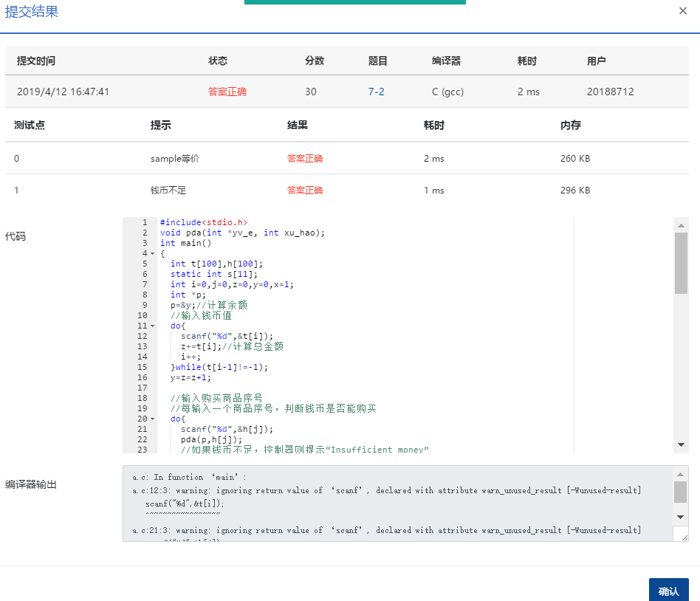Click the submission 耗时 header next to 编译器
700x601 pixels.
click(526, 61)
